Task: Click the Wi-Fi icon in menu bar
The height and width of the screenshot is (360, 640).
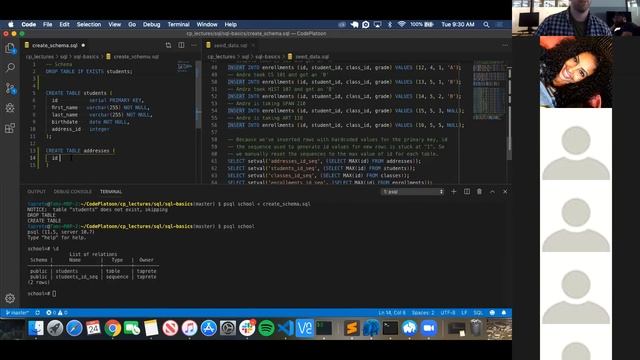Action: point(402,24)
